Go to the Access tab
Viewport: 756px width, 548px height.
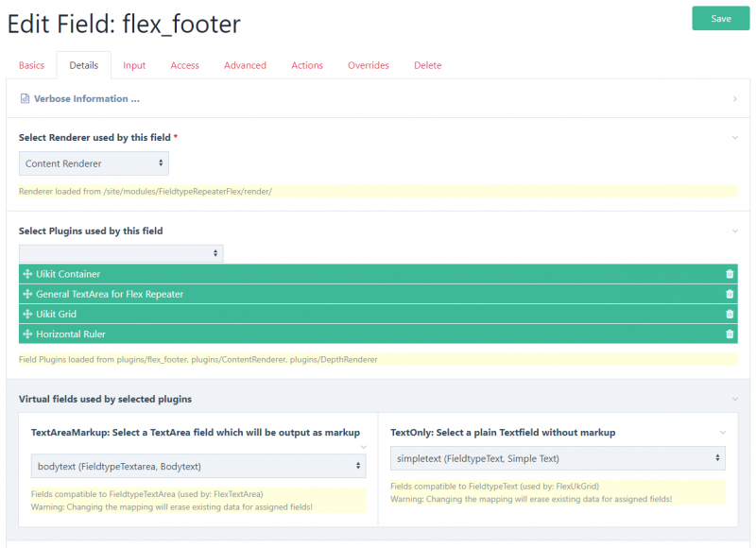tap(184, 65)
